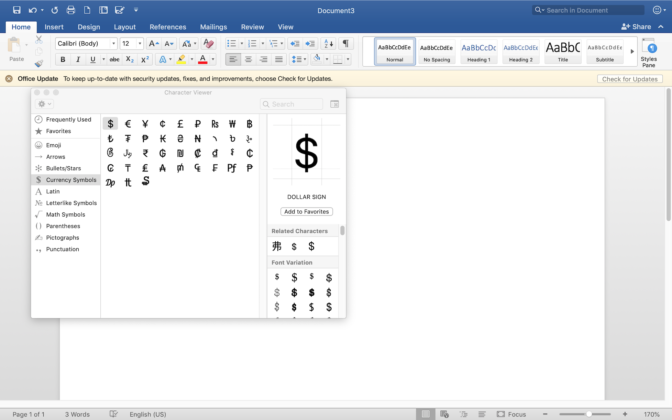The height and width of the screenshot is (420, 672).
Task: Open font size 12 dropdown
Action: tap(140, 43)
